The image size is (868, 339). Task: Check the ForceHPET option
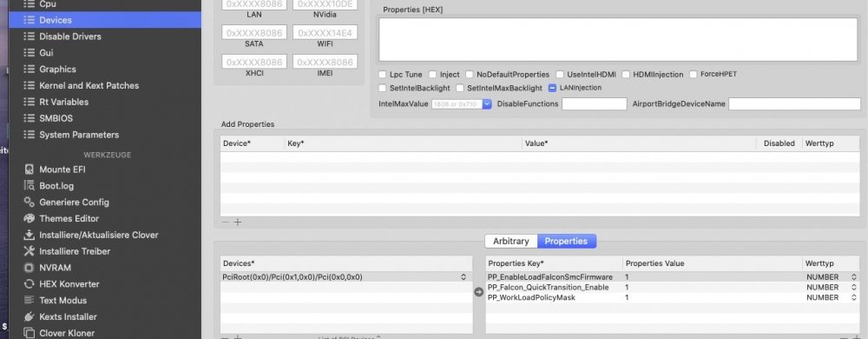click(x=694, y=74)
